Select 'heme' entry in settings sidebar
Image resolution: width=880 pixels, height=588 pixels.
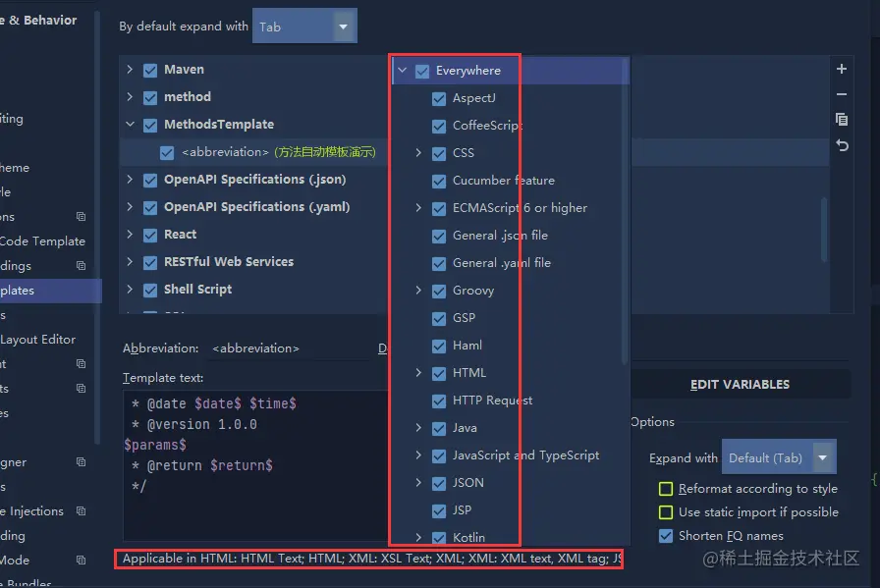[x=15, y=168]
